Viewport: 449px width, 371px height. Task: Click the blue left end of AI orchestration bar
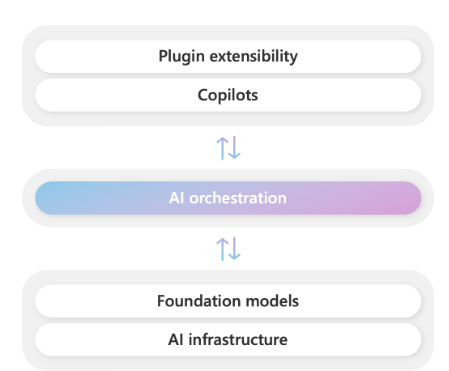[x=53, y=198]
